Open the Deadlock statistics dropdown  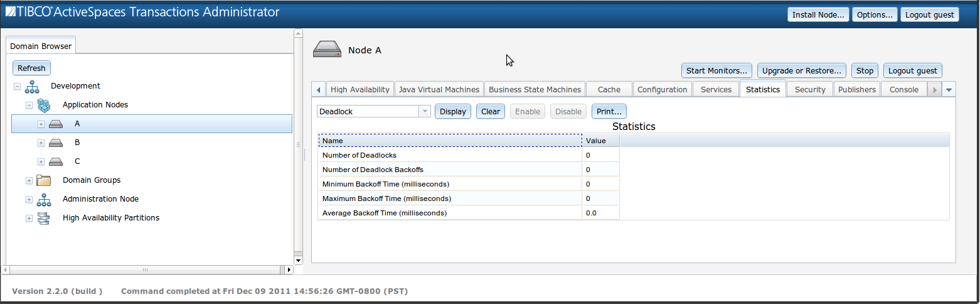425,111
